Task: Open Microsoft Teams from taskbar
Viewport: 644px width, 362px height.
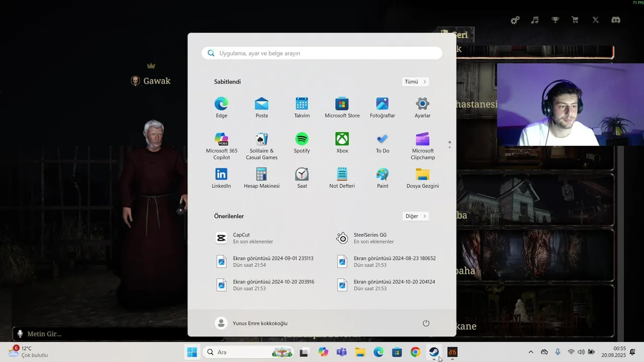Action: pyautogui.click(x=342, y=352)
